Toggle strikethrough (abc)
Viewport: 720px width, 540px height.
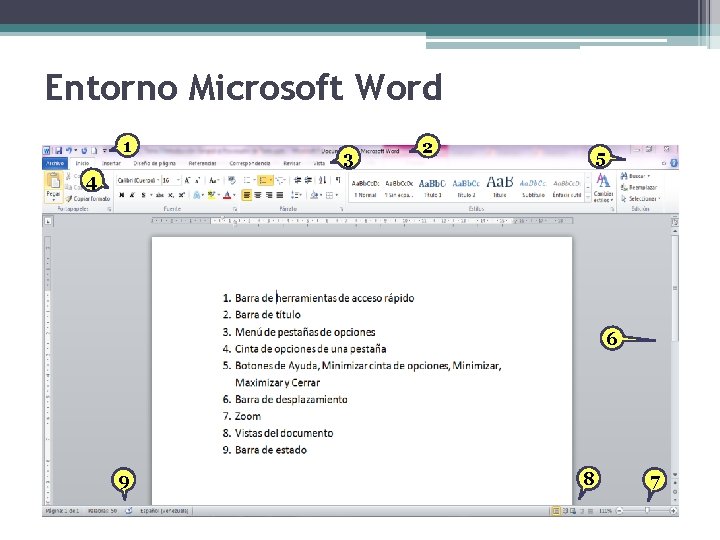pos(160,195)
